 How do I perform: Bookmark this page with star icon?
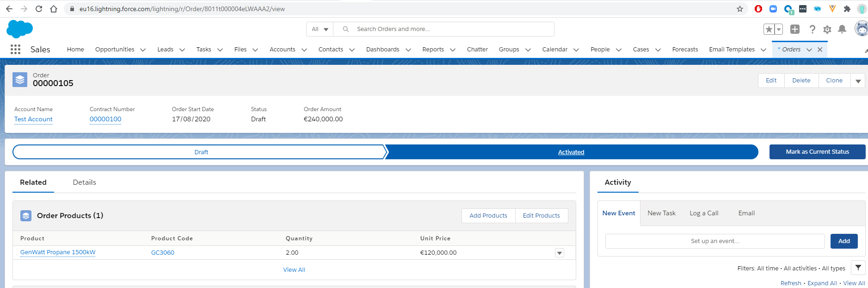pos(739,9)
